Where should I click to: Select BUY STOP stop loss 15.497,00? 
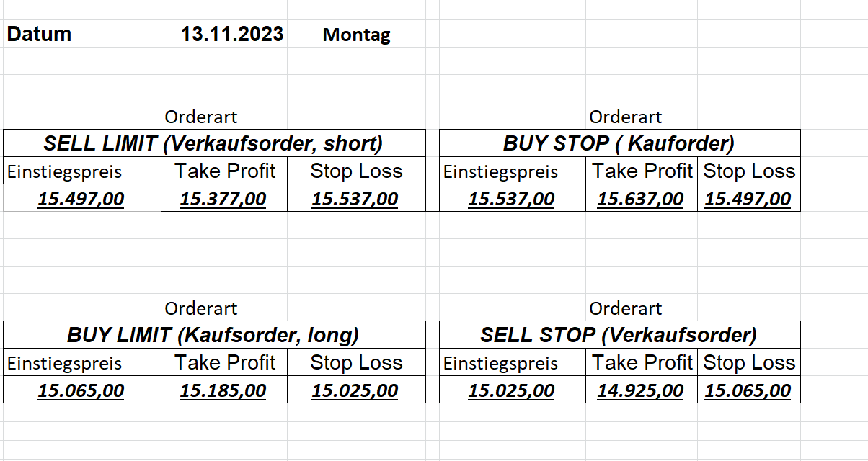point(748,199)
